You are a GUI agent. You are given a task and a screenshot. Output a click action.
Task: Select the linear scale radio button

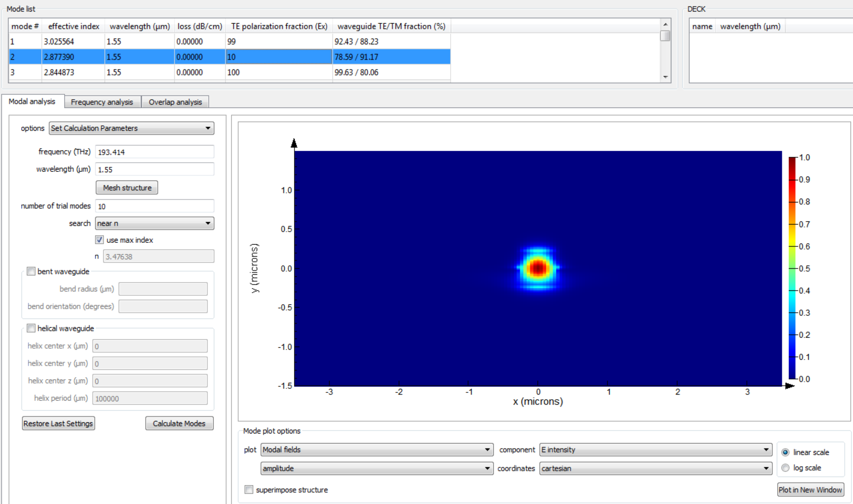785,452
